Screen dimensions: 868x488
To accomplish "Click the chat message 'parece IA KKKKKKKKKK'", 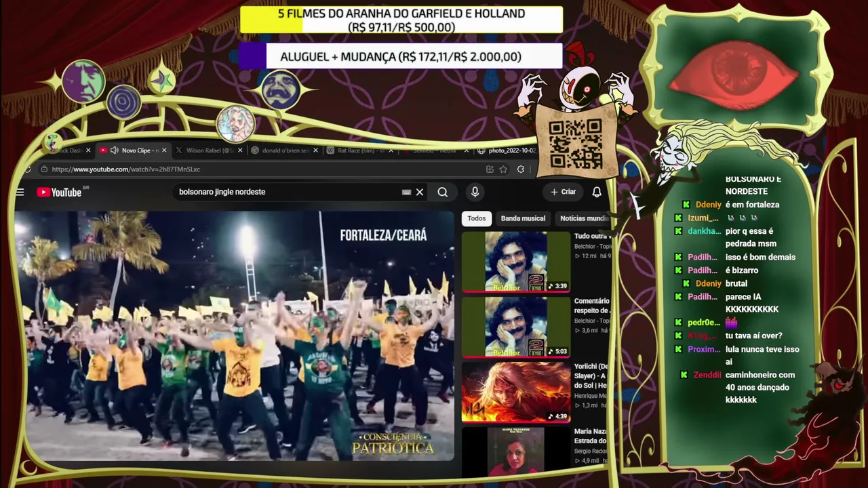I will pos(752,303).
